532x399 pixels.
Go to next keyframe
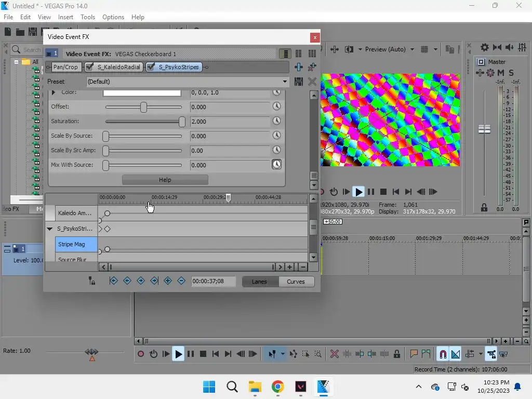pyautogui.click(x=141, y=281)
